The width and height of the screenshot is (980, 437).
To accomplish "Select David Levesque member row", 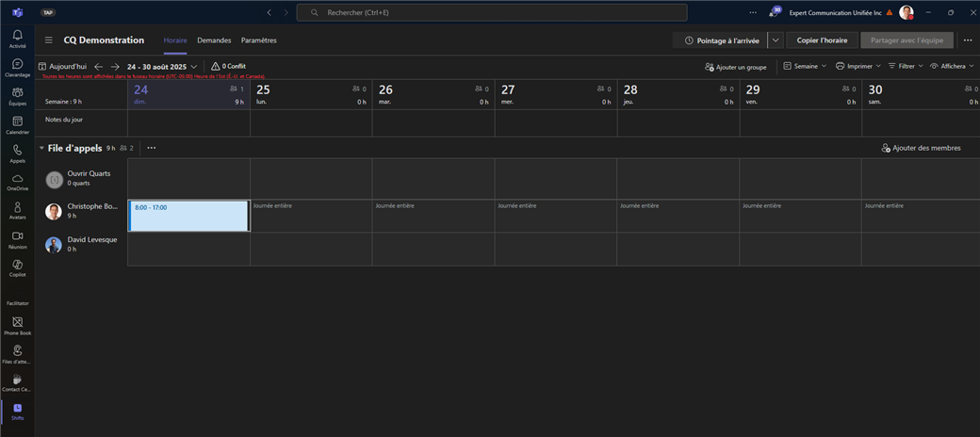I will click(x=81, y=244).
